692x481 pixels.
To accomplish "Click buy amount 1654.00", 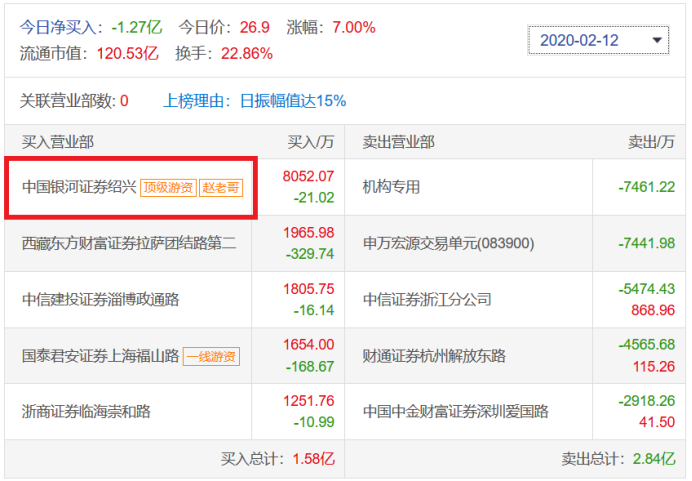I will tap(308, 345).
